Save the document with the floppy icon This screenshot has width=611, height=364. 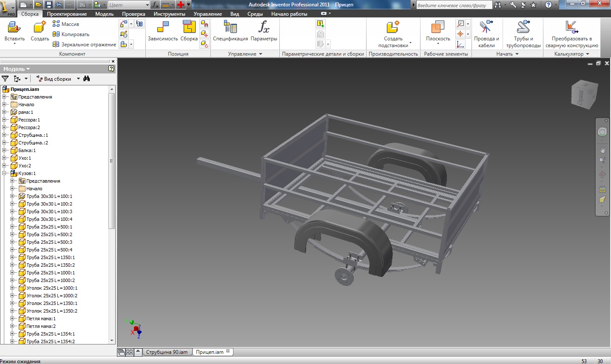point(48,5)
